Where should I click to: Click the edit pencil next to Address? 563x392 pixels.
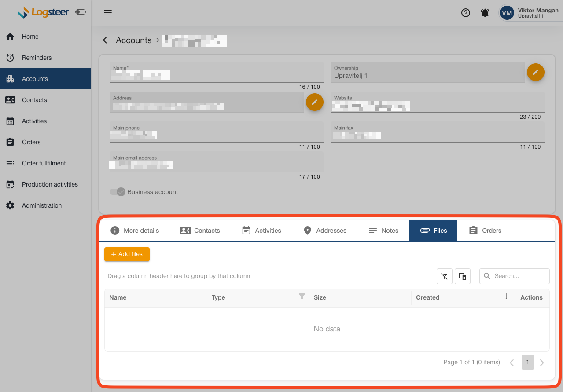click(x=314, y=102)
